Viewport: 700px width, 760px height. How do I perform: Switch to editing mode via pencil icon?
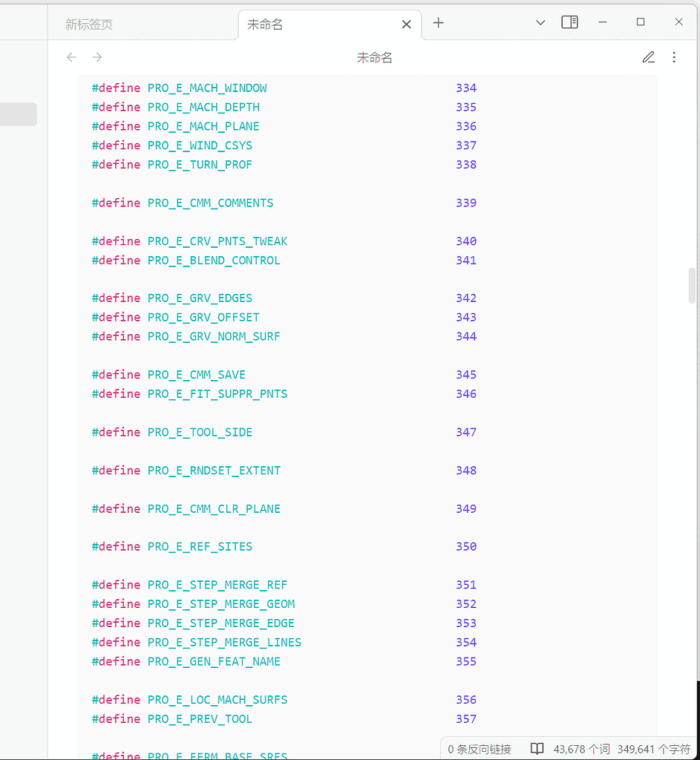[x=649, y=57]
